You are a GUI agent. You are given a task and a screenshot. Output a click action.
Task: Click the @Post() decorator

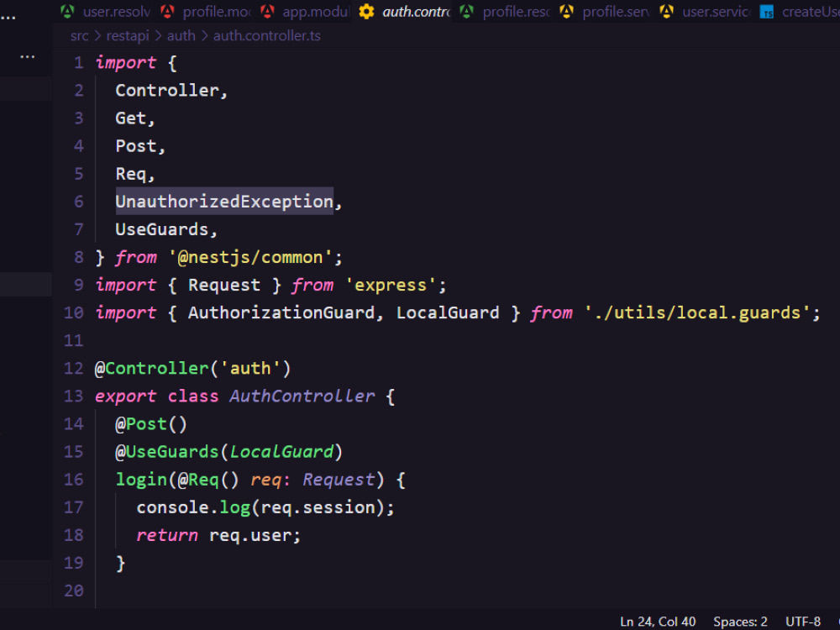tap(151, 424)
